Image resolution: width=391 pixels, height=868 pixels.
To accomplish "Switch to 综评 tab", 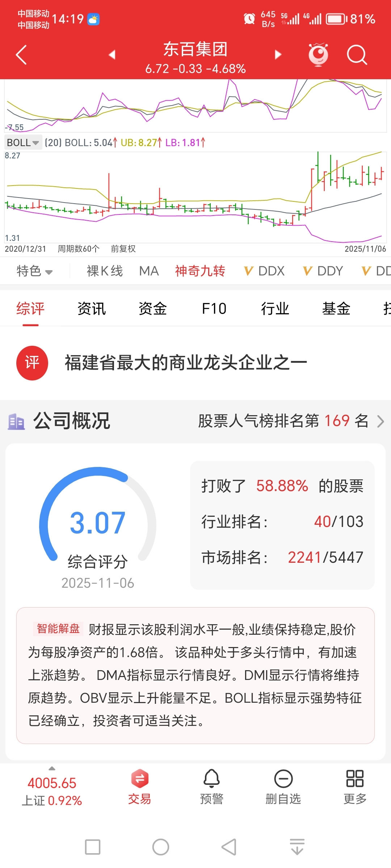I will click(x=30, y=309).
